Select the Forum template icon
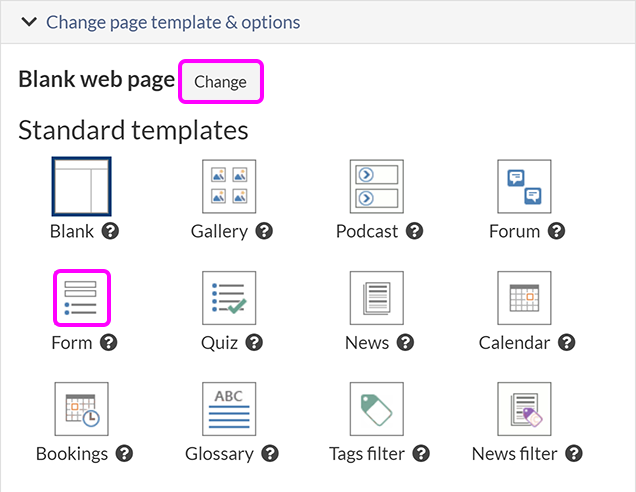The width and height of the screenshot is (636, 492). [x=525, y=186]
